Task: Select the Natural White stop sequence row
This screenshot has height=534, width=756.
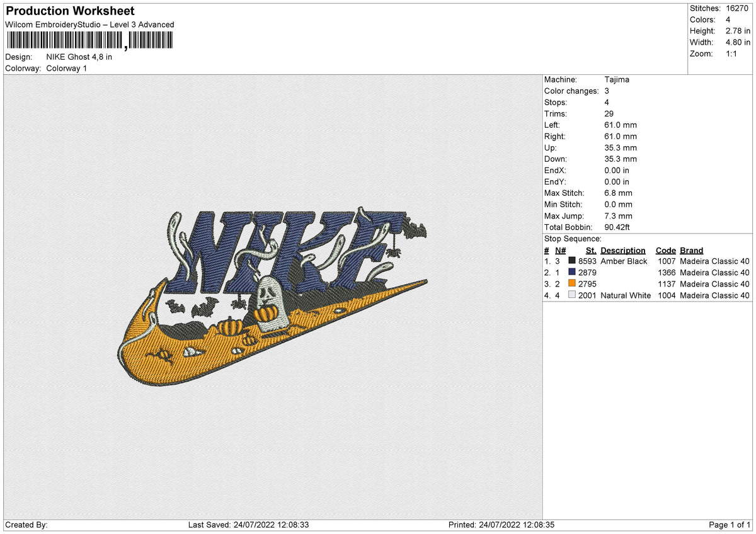Action: point(647,295)
